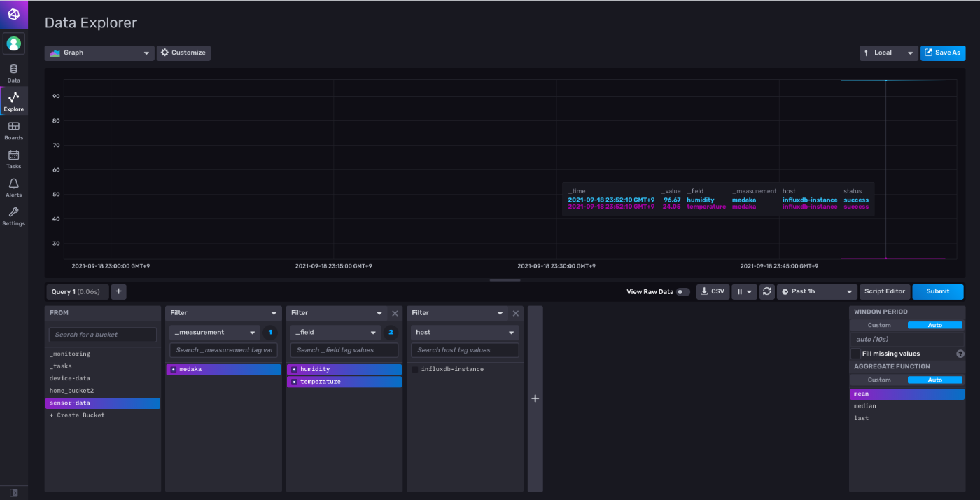Toggle View Raw Data switch

click(682, 292)
